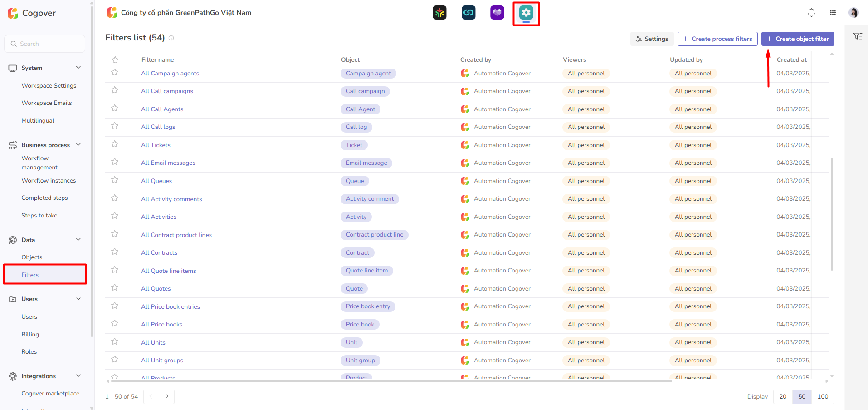Screen dimensions: 868x410
Task: Star the All Queues filter
Action: click(115, 180)
